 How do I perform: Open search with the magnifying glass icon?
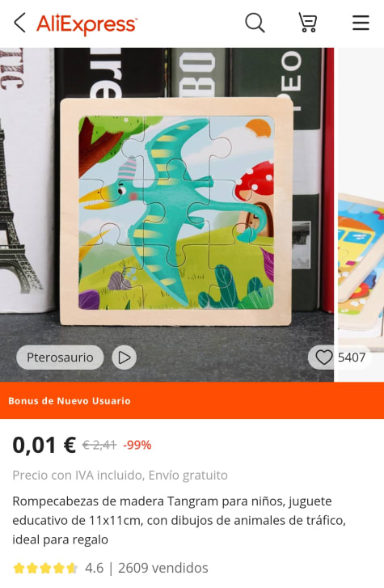(x=255, y=23)
